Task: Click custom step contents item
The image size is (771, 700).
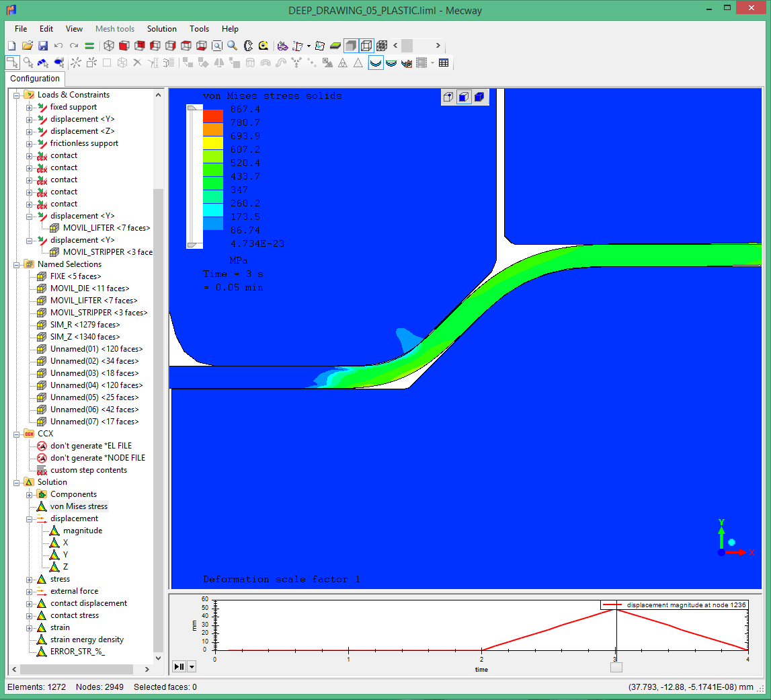Action: point(89,470)
